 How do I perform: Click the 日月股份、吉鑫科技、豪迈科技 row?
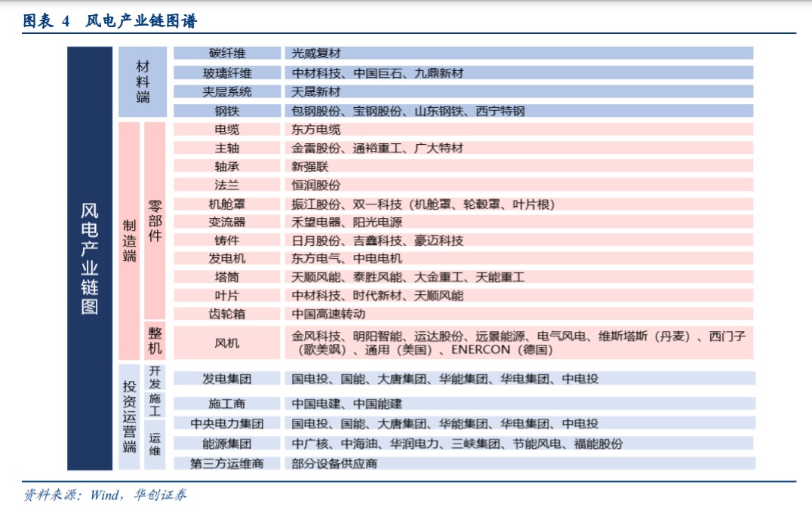pos(519,241)
